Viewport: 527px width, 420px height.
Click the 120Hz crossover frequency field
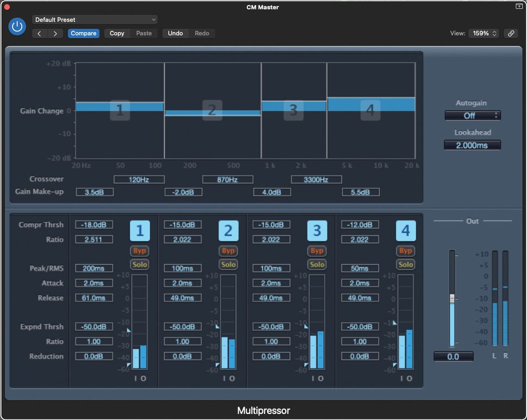tap(139, 179)
